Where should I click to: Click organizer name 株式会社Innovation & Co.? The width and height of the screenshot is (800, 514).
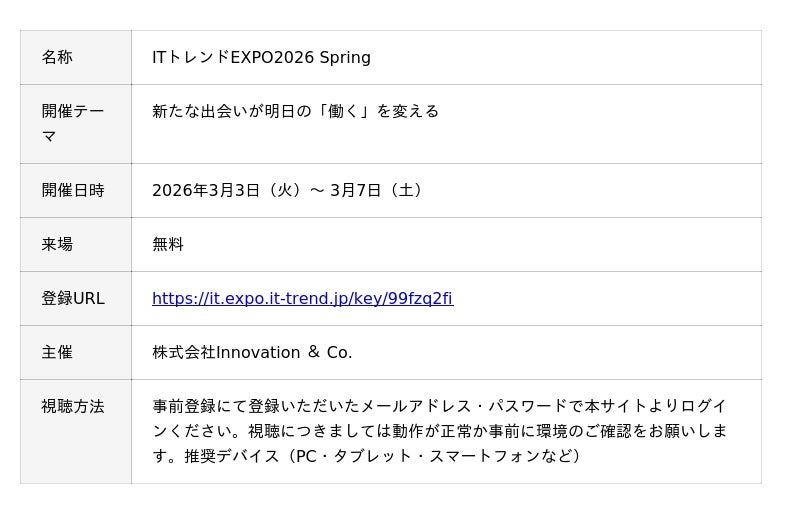click(x=252, y=352)
